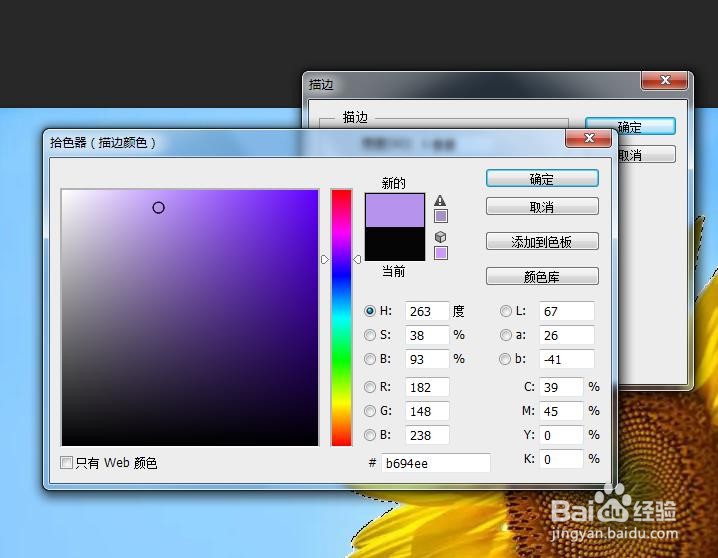Screen dimensions: 718x558
Task: Click the left hue slider arrow handle
Action: [x=325, y=260]
